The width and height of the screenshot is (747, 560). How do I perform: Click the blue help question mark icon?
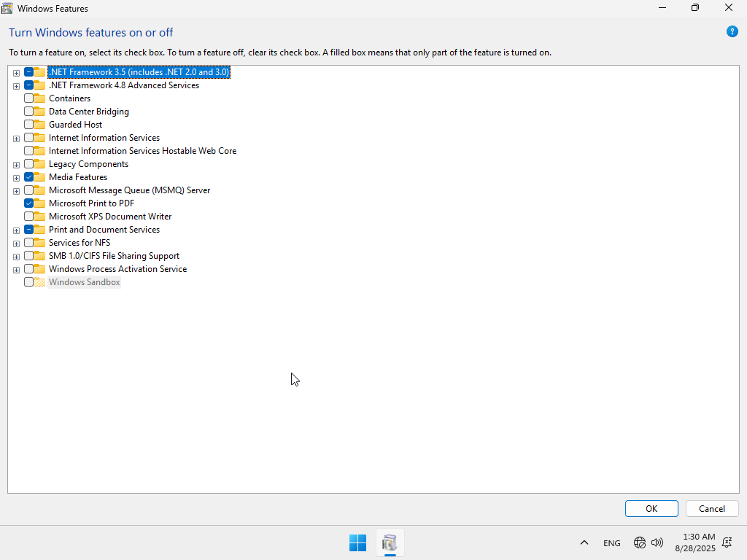732,31
